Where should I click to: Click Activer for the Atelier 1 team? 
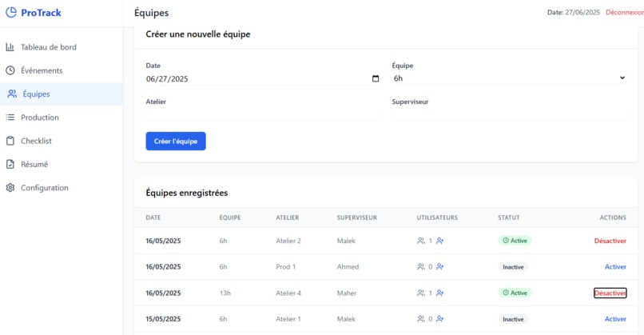615,318
